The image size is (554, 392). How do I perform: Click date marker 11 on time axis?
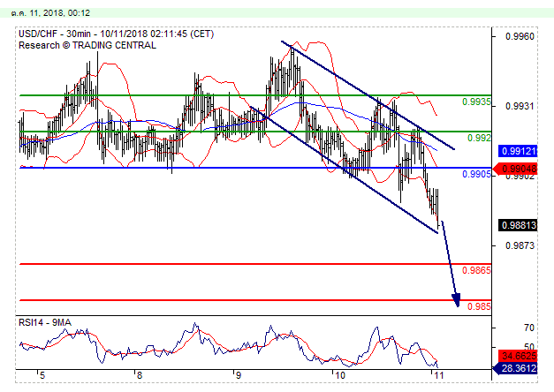438,375
